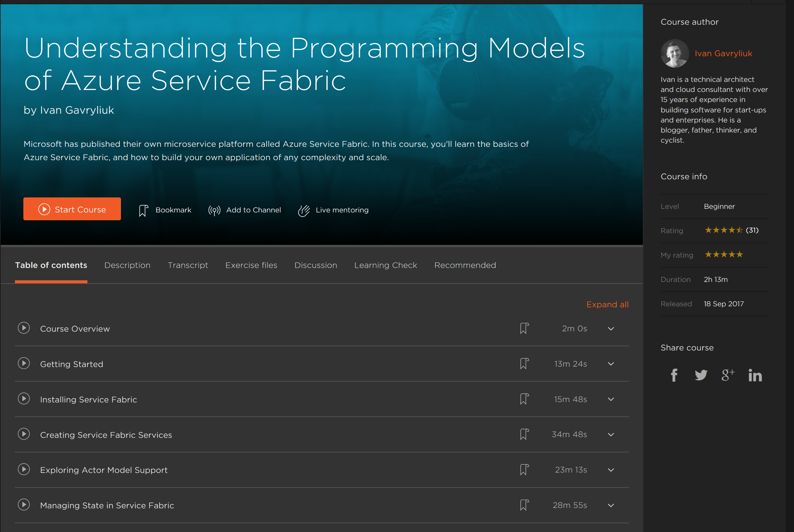Click the Live mentoring label
This screenshot has width=794, height=532.
pyautogui.click(x=342, y=210)
